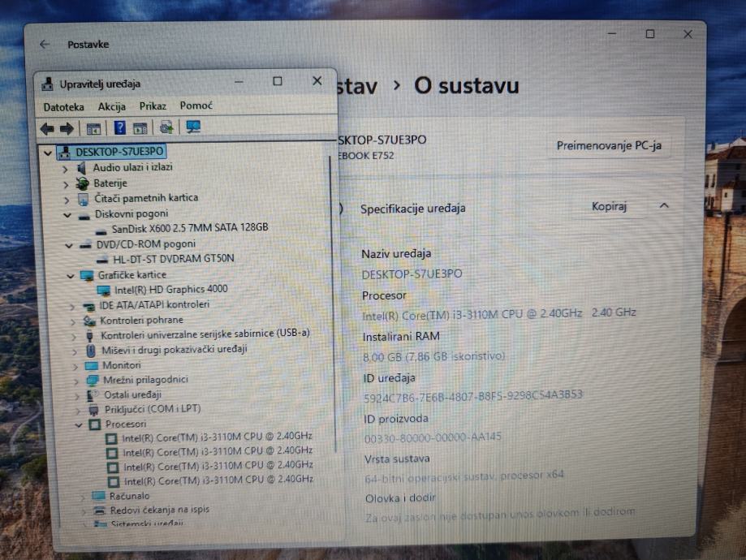Click the DVD/CD-ROM pogoni icon
The height and width of the screenshot is (560, 746).
[85, 245]
